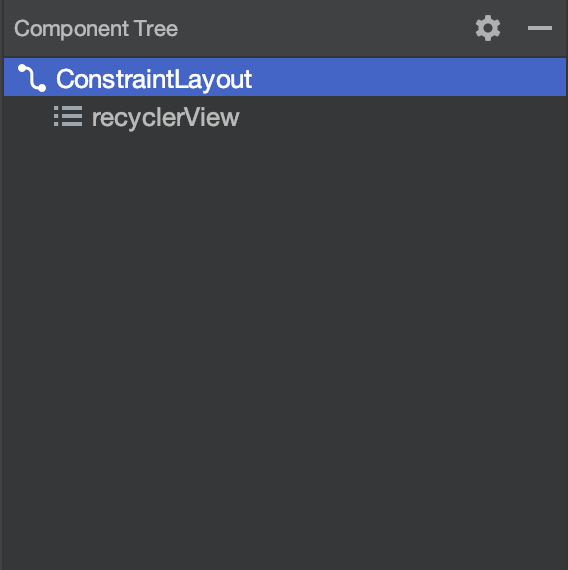Choose the ConstraintLayout parent in the tree

pyautogui.click(x=154, y=79)
